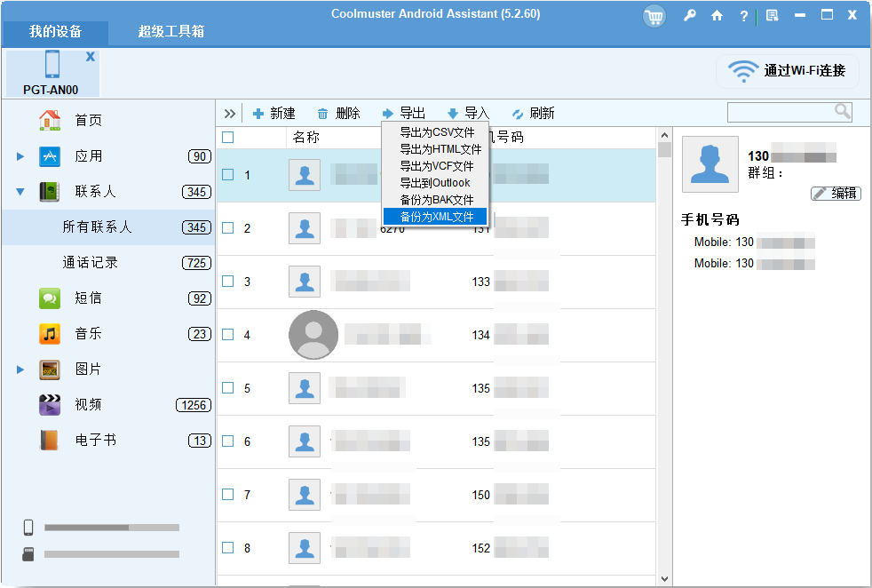The width and height of the screenshot is (872, 588).
Task: Click the gray round avatar of contact 4
Action: [313, 335]
